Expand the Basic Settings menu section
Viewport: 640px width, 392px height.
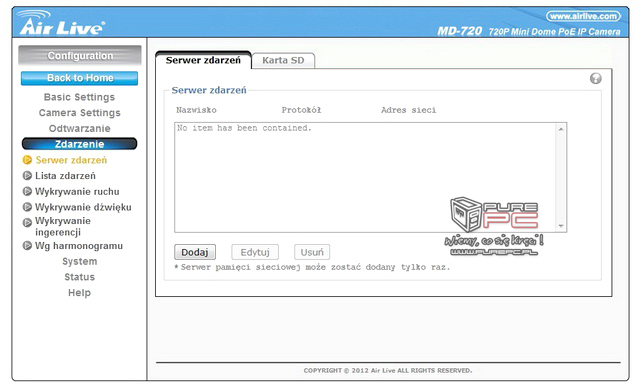click(80, 97)
